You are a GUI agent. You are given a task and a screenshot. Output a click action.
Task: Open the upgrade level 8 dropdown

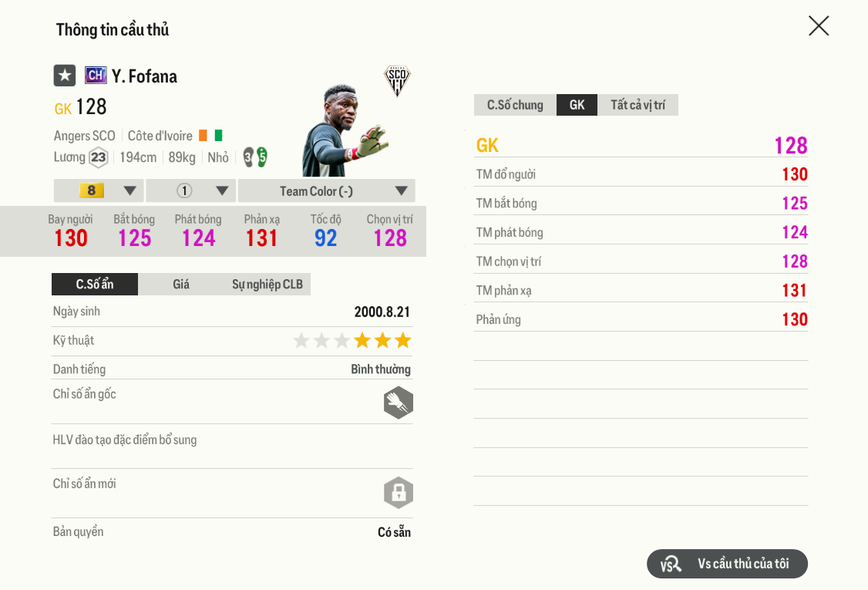[99, 190]
